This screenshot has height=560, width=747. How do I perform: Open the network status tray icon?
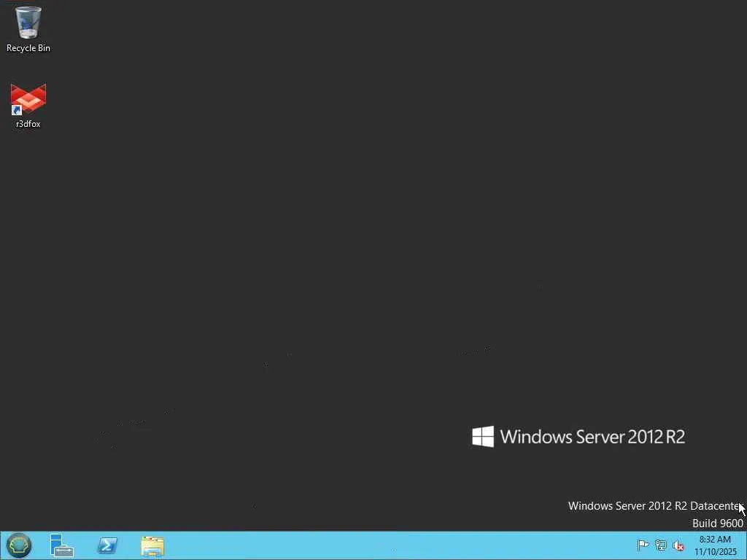pyautogui.click(x=660, y=545)
